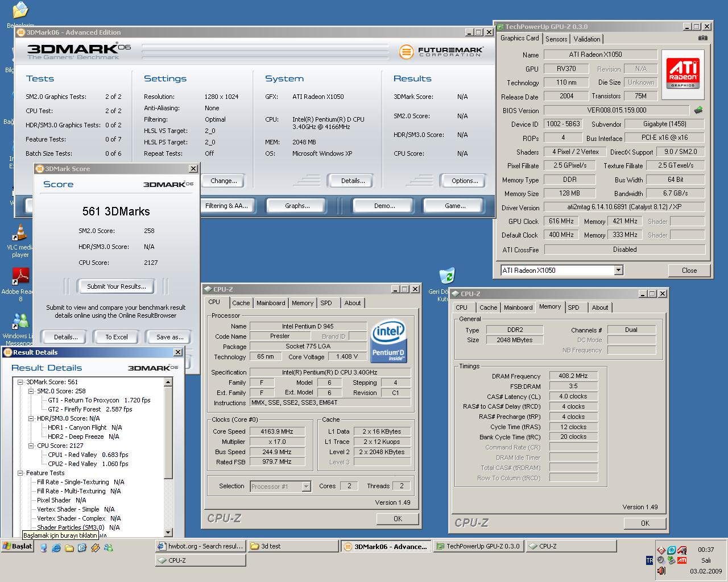Click the red diamond tray icon

(x=661, y=550)
